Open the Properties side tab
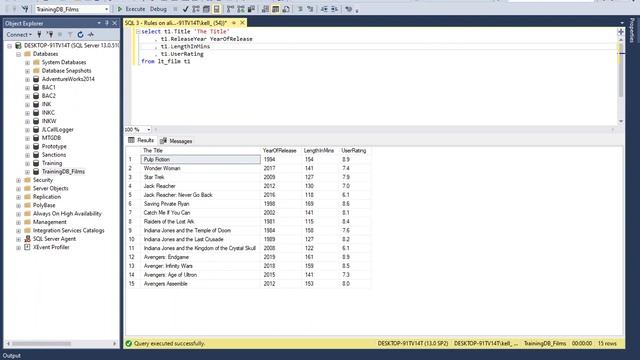640x360 pixels. point(633,31)
